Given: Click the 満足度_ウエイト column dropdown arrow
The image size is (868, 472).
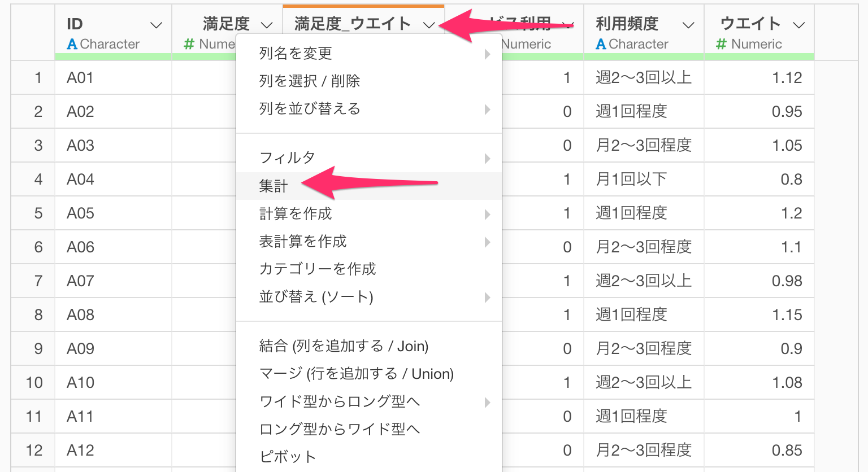Looking at the screenshot, I should point(429,25).
